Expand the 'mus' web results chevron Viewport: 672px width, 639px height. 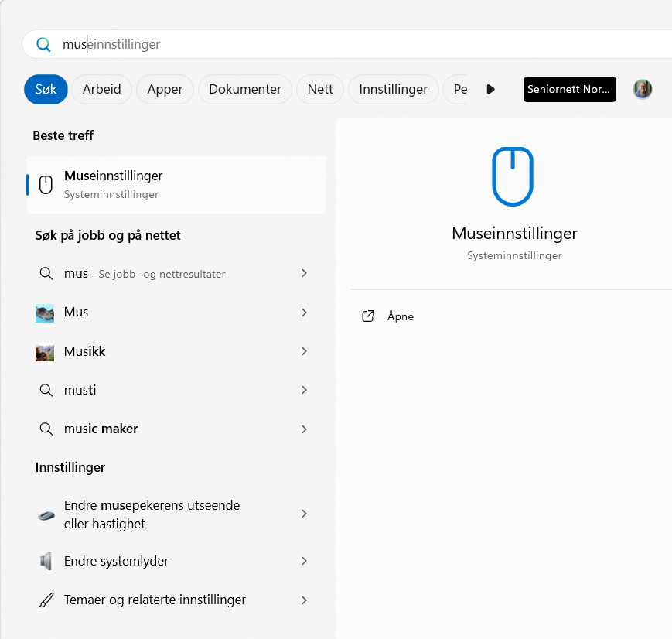(304, 273)
